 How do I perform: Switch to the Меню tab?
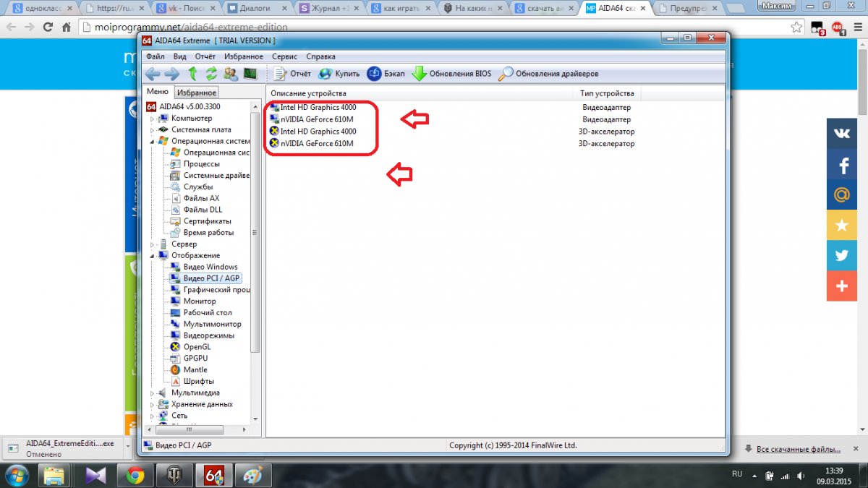click(157, 92)
